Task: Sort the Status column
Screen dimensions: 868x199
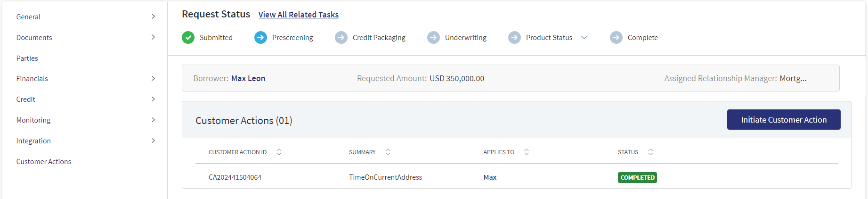Action: pos(650,152)
